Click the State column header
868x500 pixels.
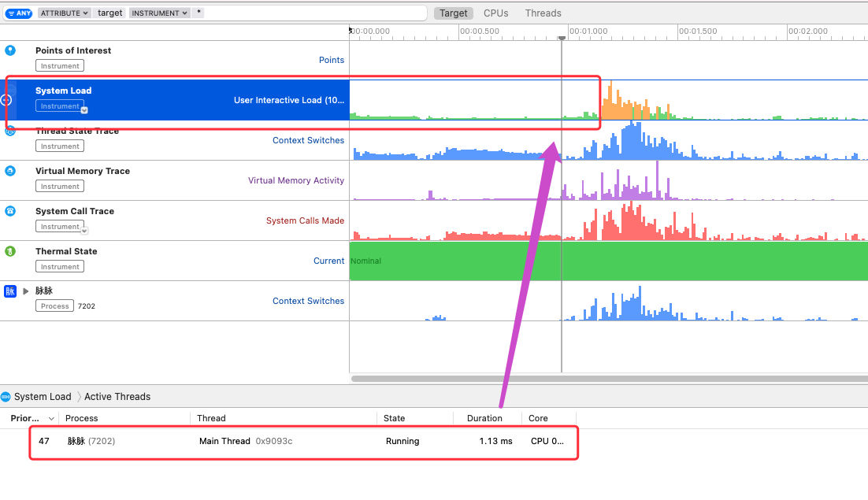pyautogui.click(x=415, y=418)
